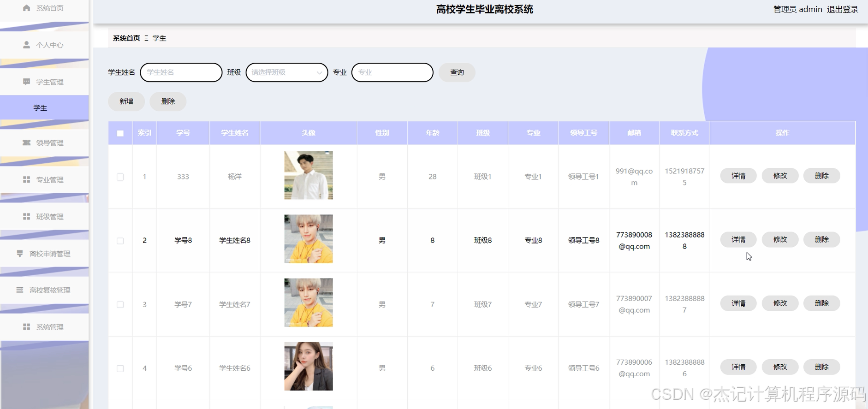This screenshot has width=868, height=409.
Task: Expand 领导管理 sidebar menu
Action: (x=44, y=142)
